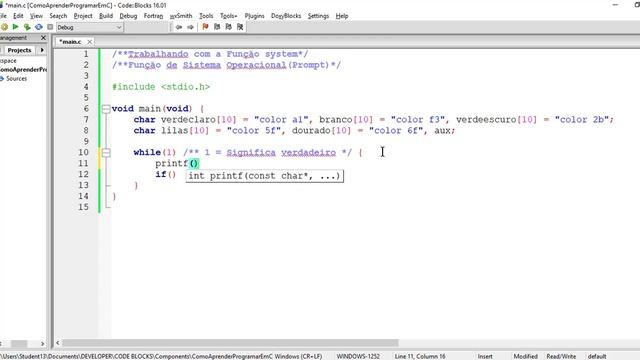Open the Debug build target dropdown
Viewport: 640px width, 360px height.
coord(89,27)
